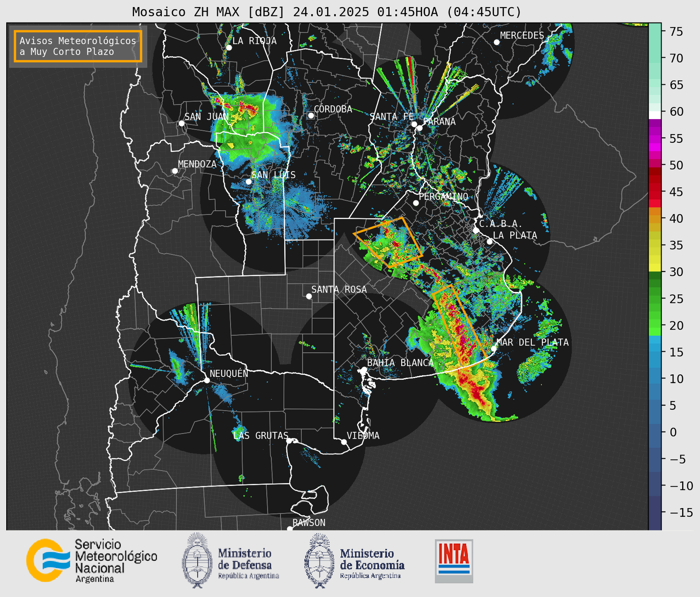This screenshot has width=700, height=597.
Task: Click the 10 dBZ colorbar tick label
Action: tap(676, 379)
